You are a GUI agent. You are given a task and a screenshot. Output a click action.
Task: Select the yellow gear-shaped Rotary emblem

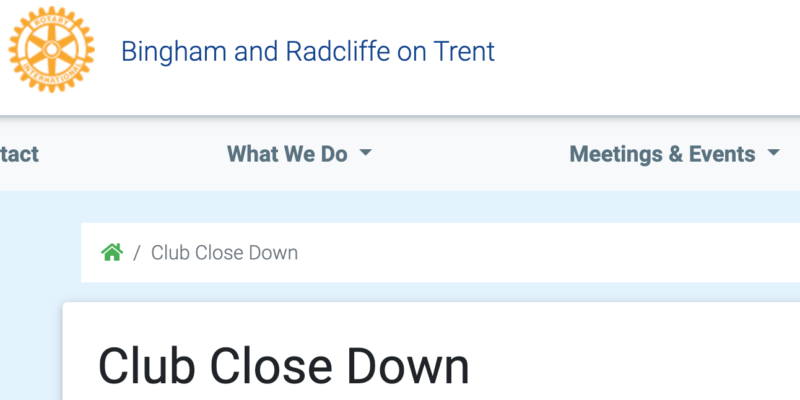tap(52, 49)
